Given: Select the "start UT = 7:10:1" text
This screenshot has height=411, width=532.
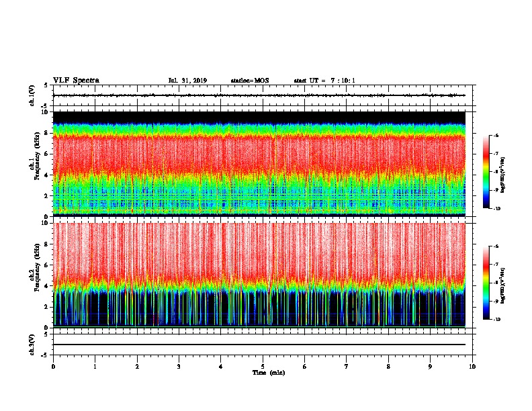Looking at the screenshot, I should click(324, 81).
